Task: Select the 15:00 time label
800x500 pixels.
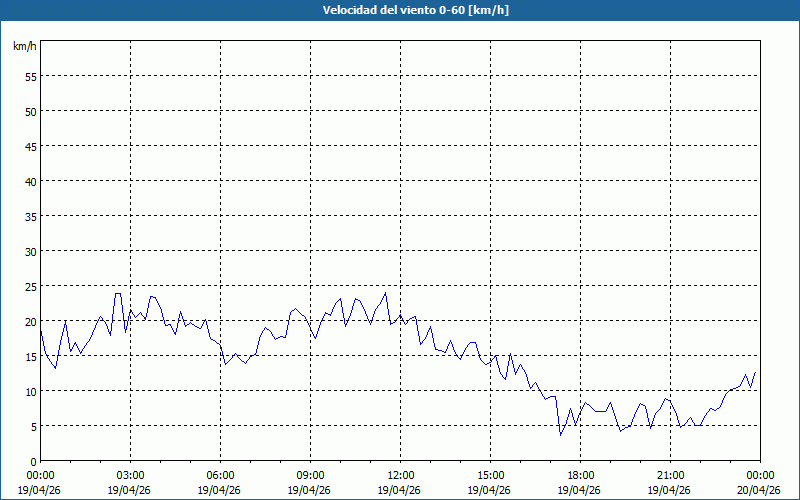Action: 490,475
